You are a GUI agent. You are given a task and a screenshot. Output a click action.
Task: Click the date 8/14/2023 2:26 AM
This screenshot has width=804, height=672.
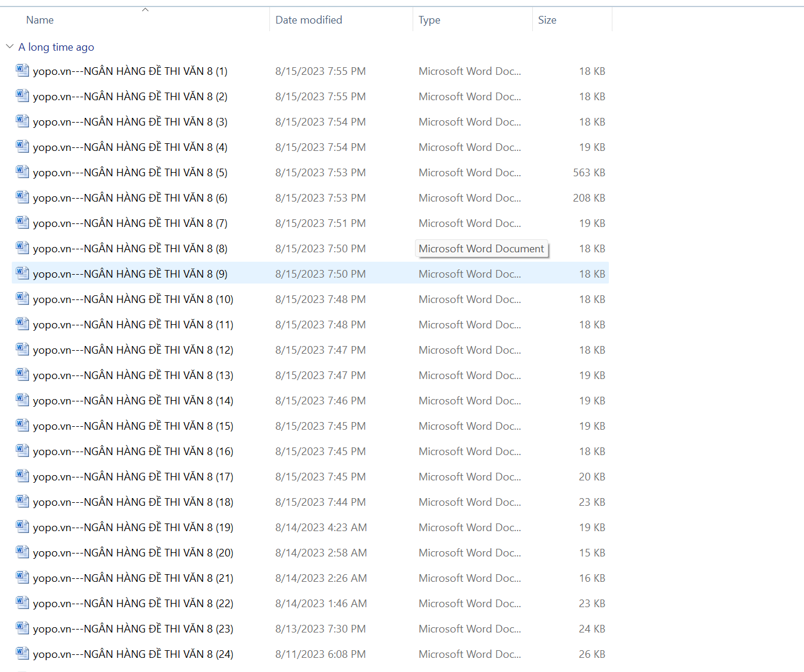(321, 578)
